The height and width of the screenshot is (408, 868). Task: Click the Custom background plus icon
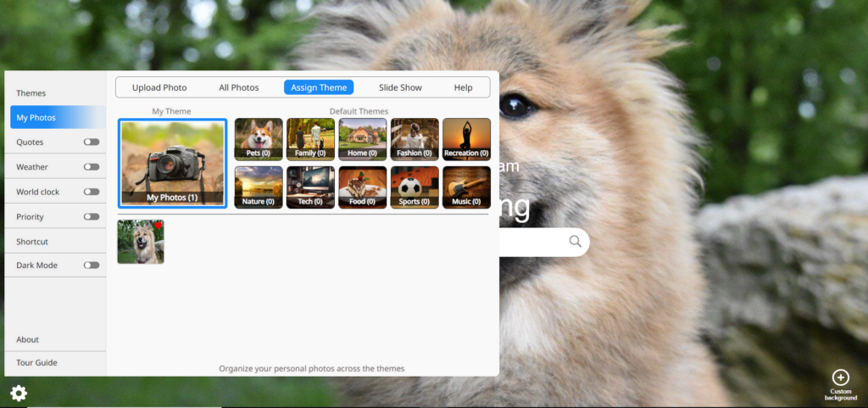pos(840,377)
